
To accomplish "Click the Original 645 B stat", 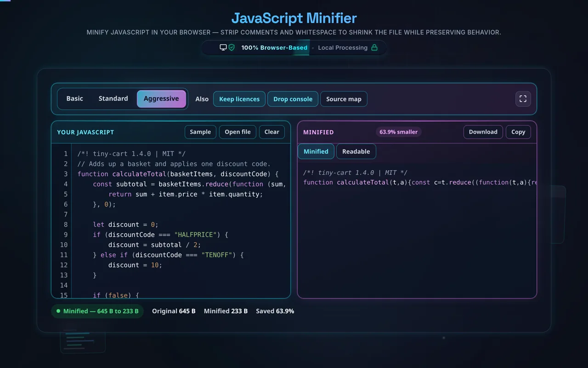I will coord(174,311).
